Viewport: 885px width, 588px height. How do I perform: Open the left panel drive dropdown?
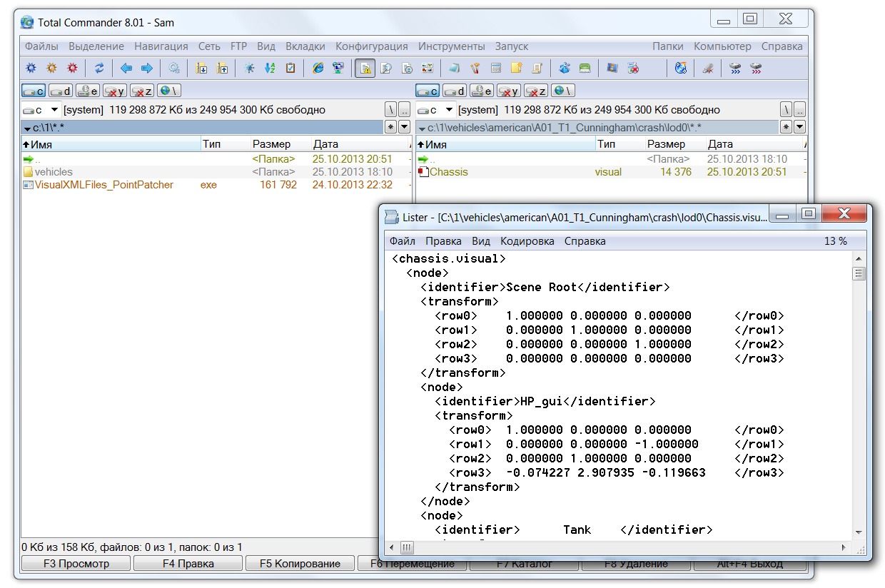[x=54, y=110]
